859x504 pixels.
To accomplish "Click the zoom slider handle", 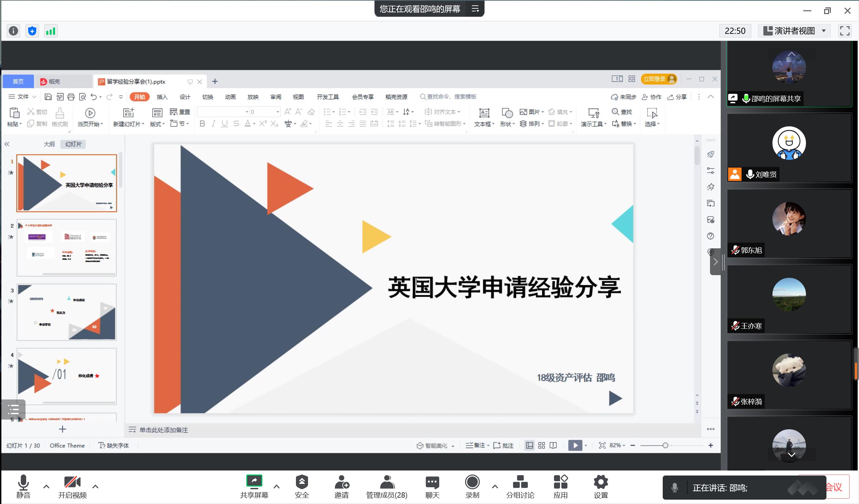I will [x=665, y=445].
